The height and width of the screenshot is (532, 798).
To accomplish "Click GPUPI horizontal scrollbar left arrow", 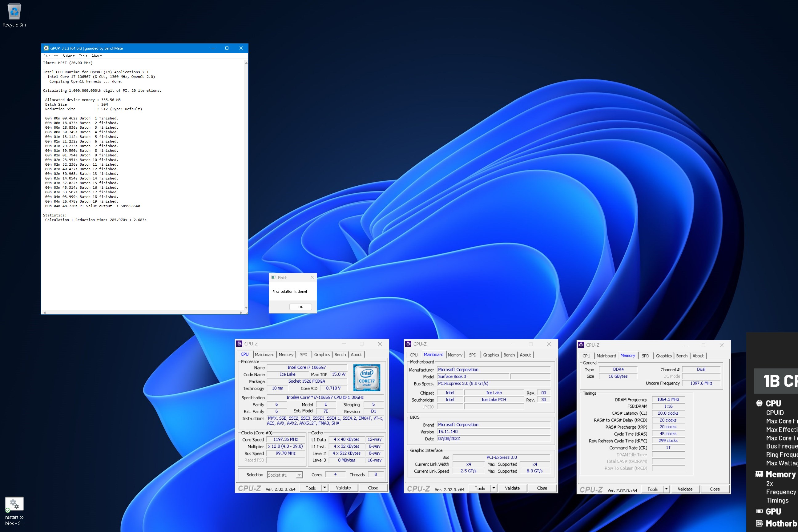I will pos(44,312).
